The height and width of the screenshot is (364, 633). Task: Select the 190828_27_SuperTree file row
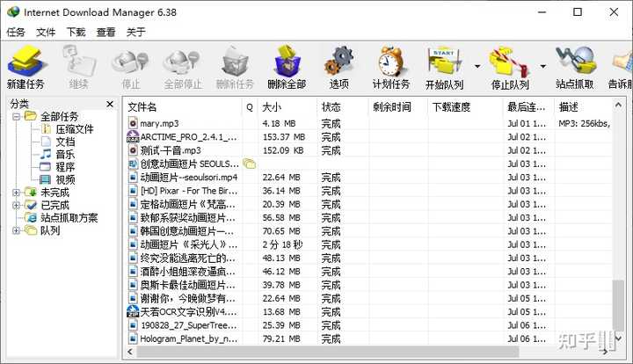[x=369, y=325]
